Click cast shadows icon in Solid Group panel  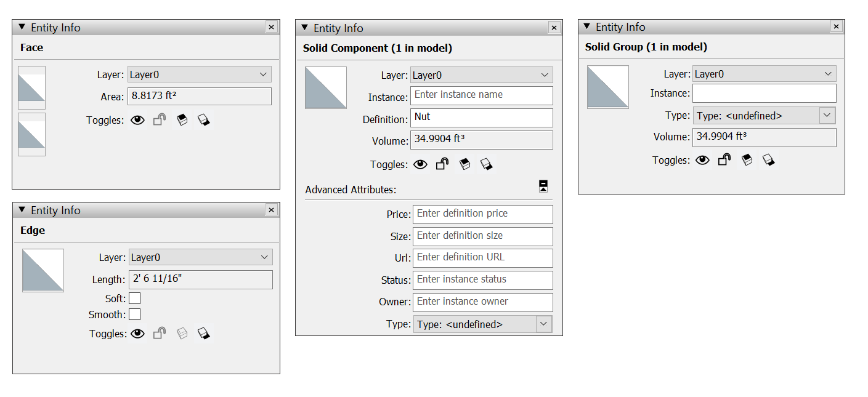point(769,160)
